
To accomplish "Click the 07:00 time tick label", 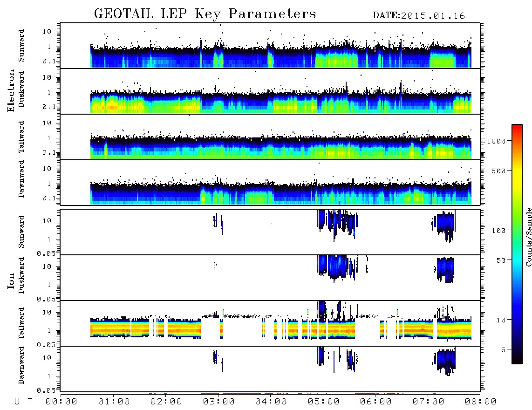I will coord(429,402).
